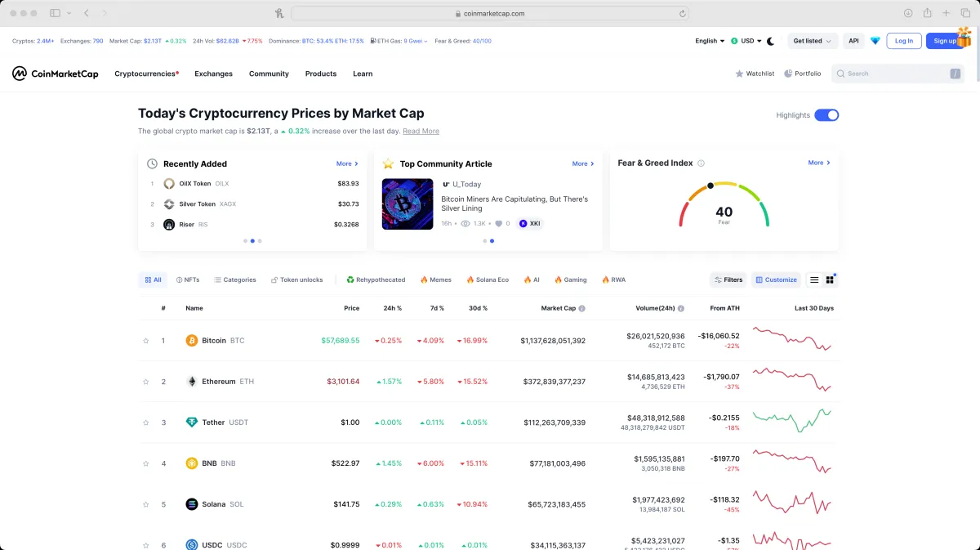Screen dimensions: 980x550
Task: Star Solana for watchlist
Action: point(146,504)
